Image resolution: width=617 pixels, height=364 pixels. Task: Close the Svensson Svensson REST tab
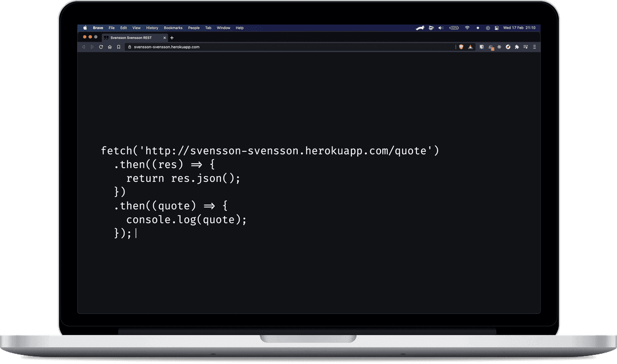tap(165, 38)
